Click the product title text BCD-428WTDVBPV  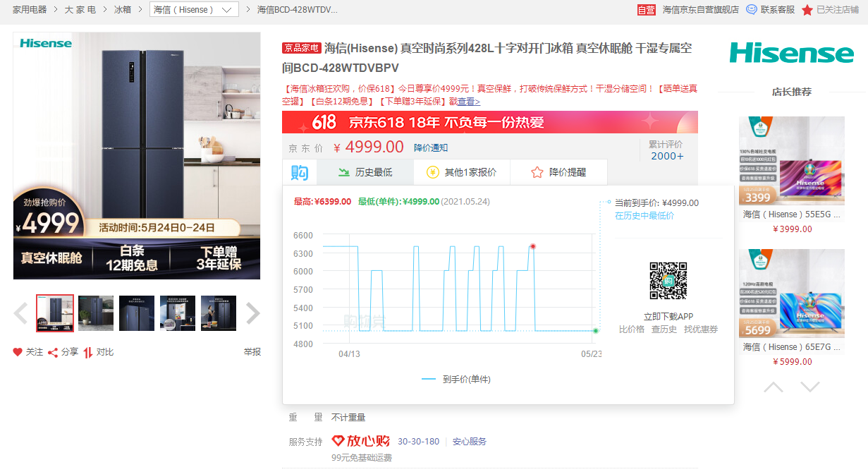click(x=346, y=68)
